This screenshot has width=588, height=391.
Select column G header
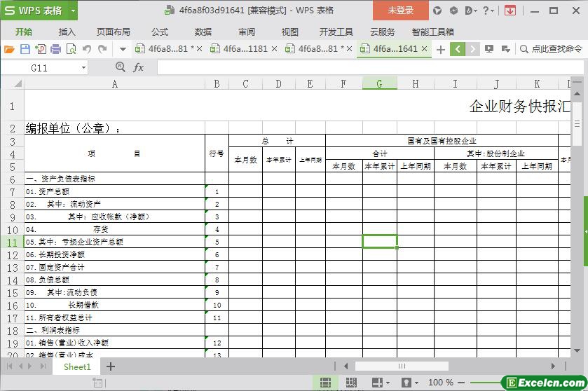[379, 83]
